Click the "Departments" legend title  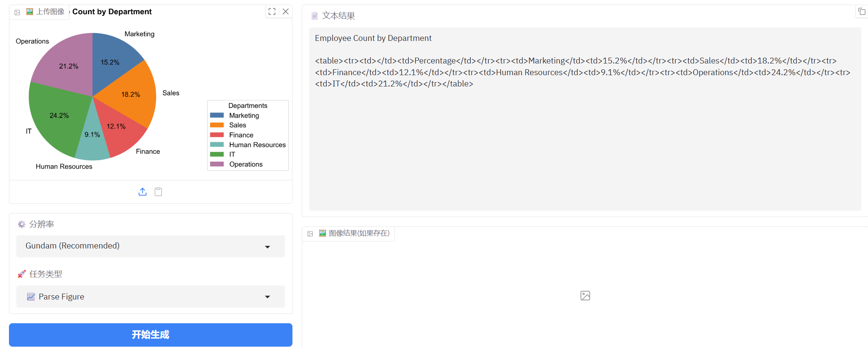[248, 106]
